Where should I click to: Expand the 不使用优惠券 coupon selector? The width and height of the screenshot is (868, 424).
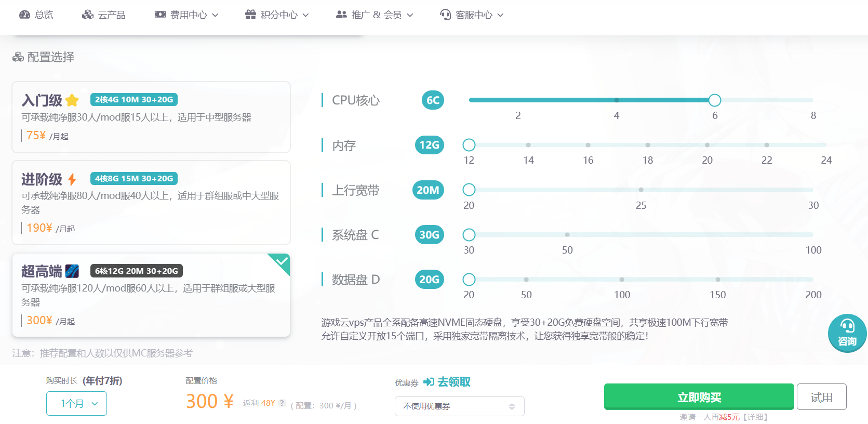point(459,406)
